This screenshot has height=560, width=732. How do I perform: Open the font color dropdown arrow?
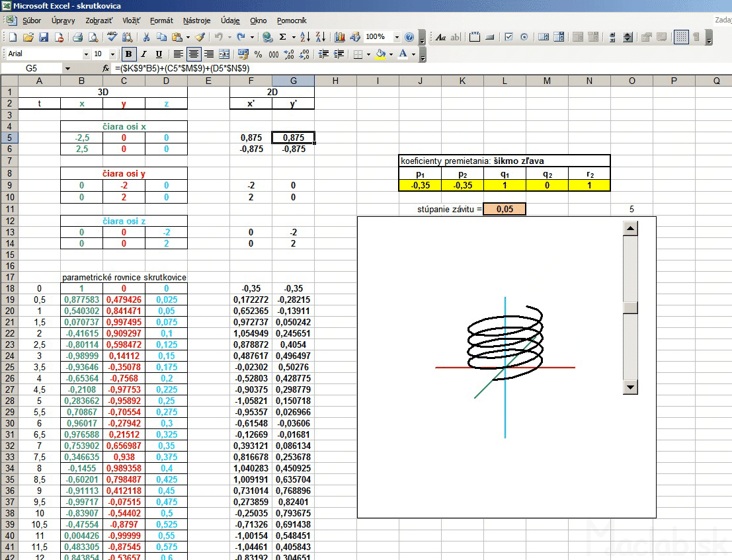pyautogui.click(x=413, y=54)
